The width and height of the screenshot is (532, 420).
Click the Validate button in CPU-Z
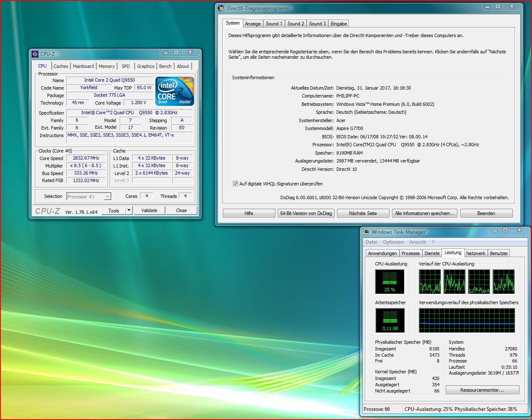point(149,210)
